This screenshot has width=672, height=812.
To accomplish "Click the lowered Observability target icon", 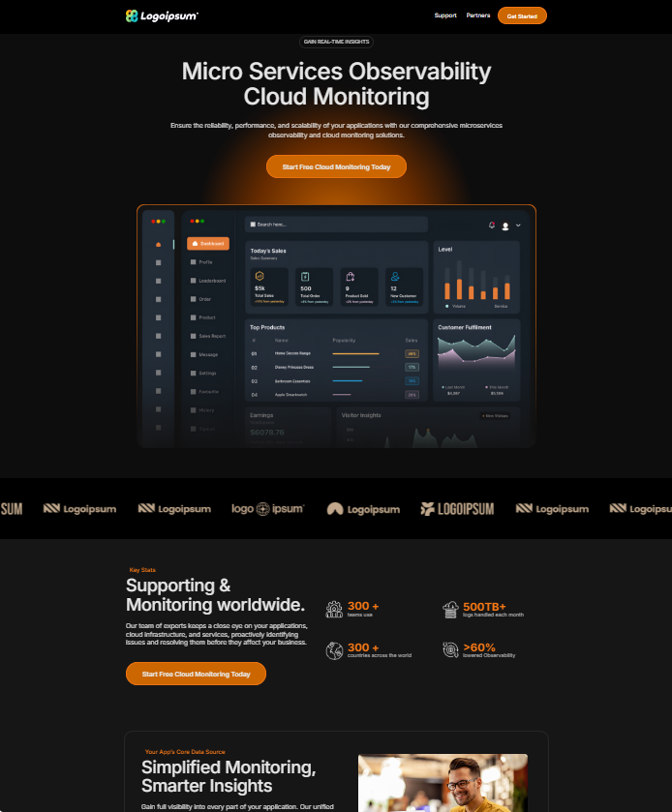I will [x=450, y=649].
